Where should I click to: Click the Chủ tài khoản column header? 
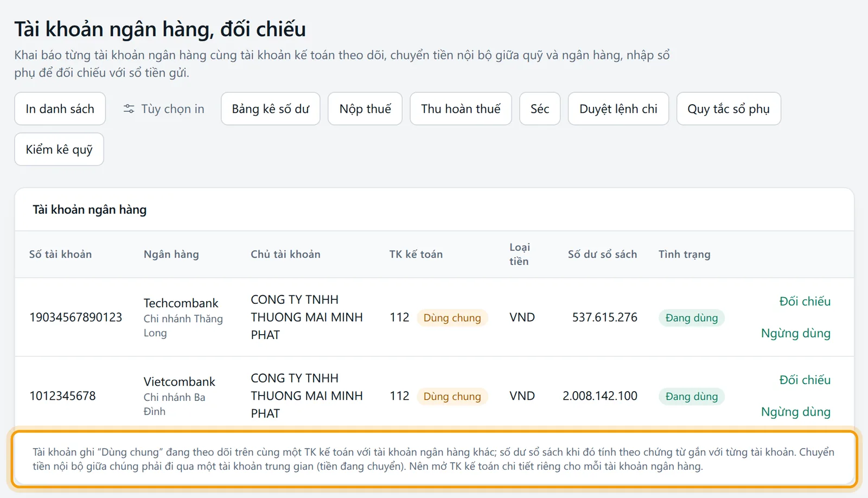[x=285, y=254]
